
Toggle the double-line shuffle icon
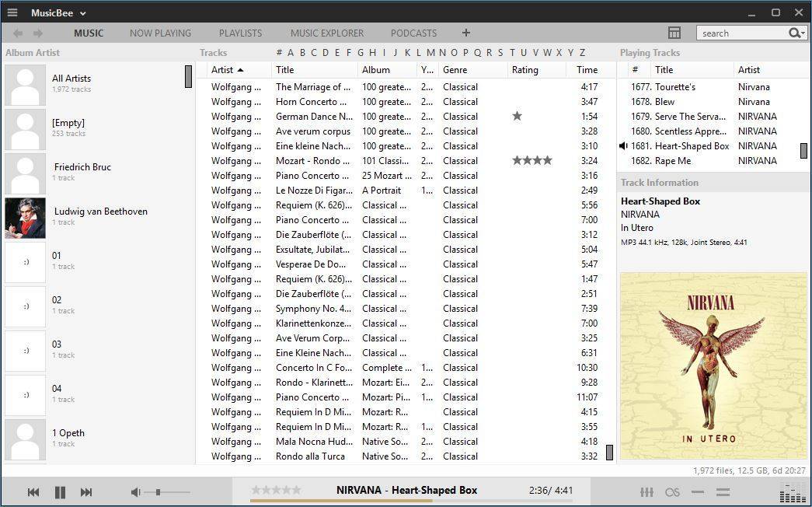click(723, 492)
